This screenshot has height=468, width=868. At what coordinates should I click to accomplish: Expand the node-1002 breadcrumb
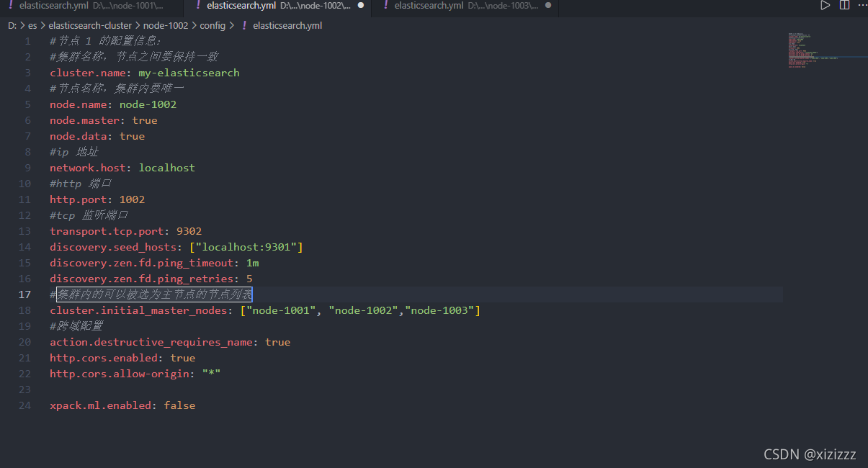pyautogui.click(x=166, y=25)
